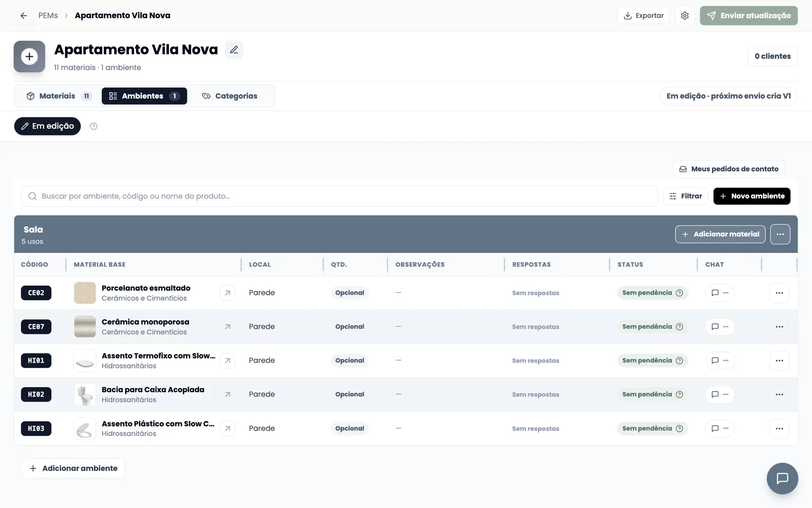Open chat for HI01 row
The width and height of the screenshot is (812, 508).
point(720,361)
